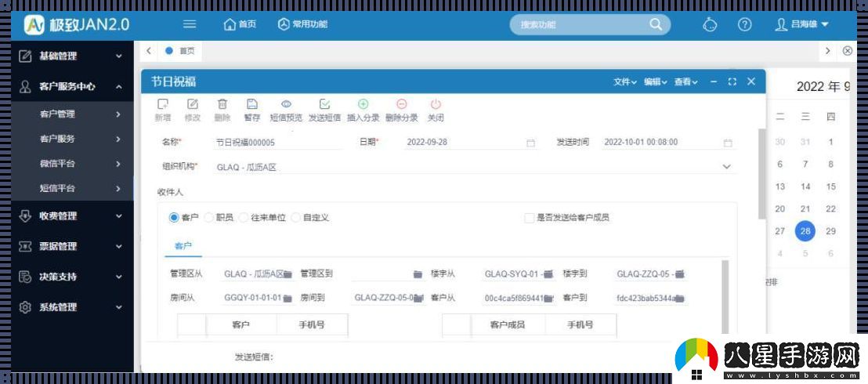This screenshot has height=384, width=868.
Task: Select the 自定义 radio button
Action: pos(295,218)
